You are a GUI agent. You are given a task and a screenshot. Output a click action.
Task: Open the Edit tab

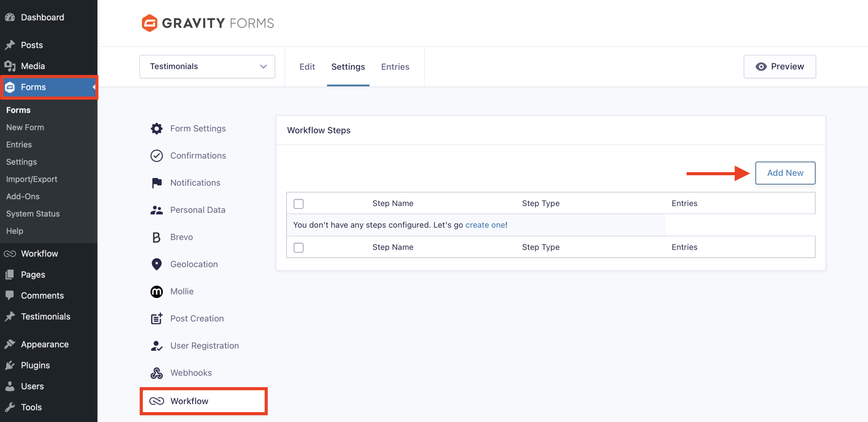307,66
